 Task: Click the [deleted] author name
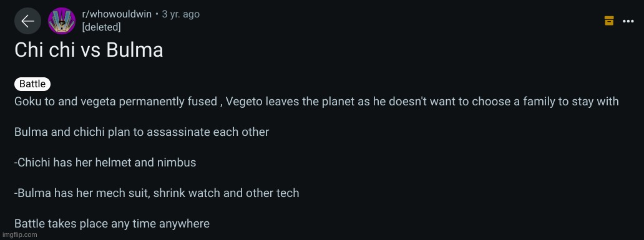click(102, 27)
